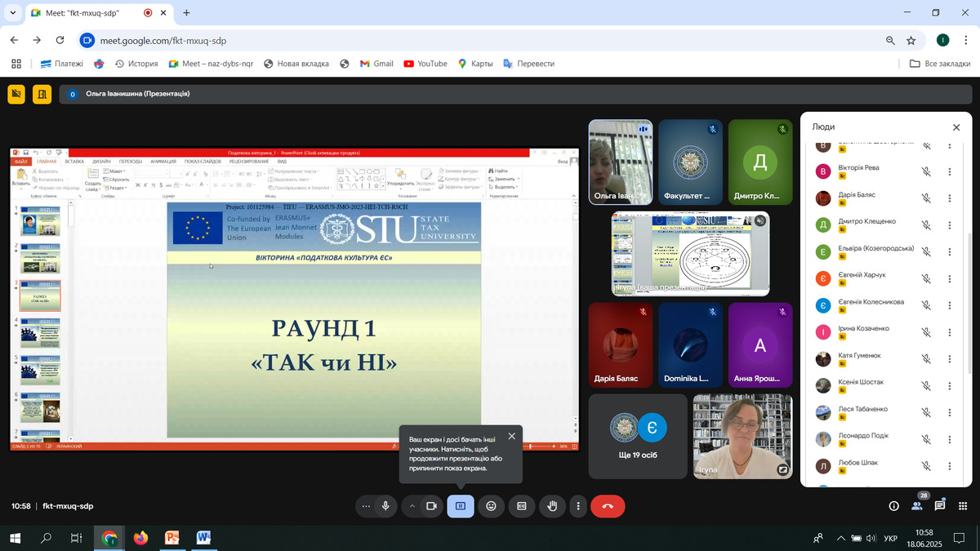Click the volume icon in system tray
980x551 pixels.
[x=871, y=538]
